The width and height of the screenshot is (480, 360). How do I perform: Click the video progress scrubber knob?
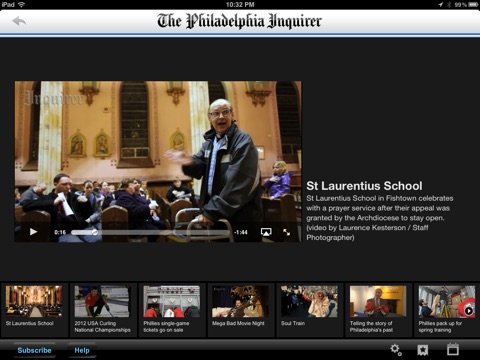(95, 232)
